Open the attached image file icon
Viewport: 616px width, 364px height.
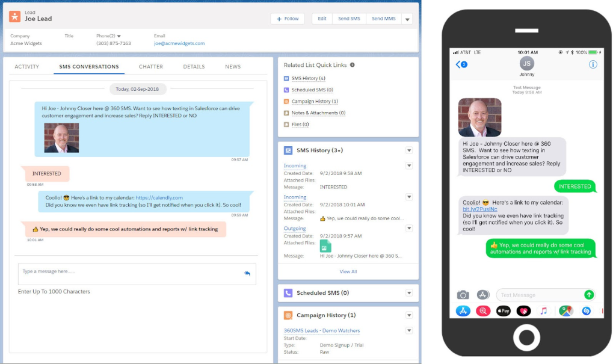pyautogui.click(x=325, y=245)
